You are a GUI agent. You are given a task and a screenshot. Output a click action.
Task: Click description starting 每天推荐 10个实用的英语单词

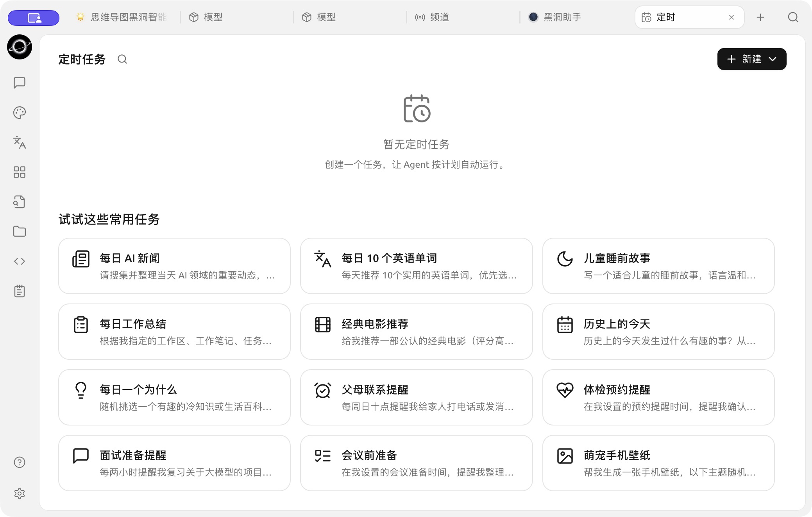[429, 275]
